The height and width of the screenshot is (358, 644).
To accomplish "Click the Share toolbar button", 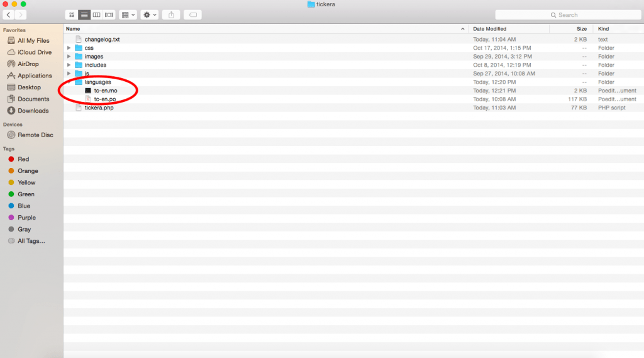I will (x=171, y=15).
